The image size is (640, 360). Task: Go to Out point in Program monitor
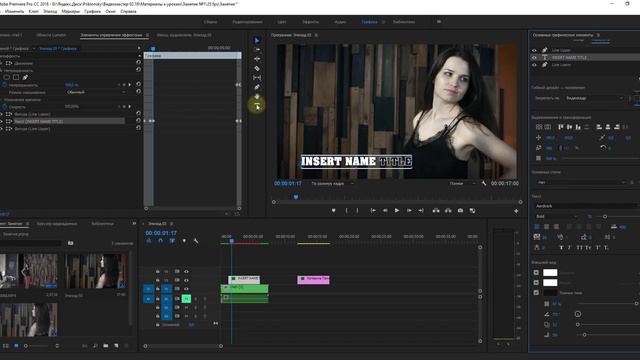tap(421, 211)
